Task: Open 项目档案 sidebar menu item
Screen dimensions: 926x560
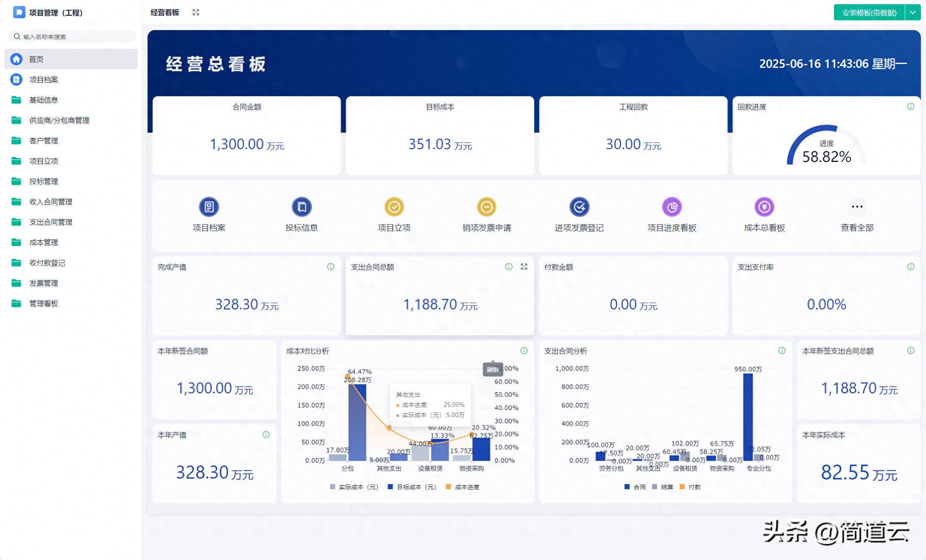Action: pos(43,80)
